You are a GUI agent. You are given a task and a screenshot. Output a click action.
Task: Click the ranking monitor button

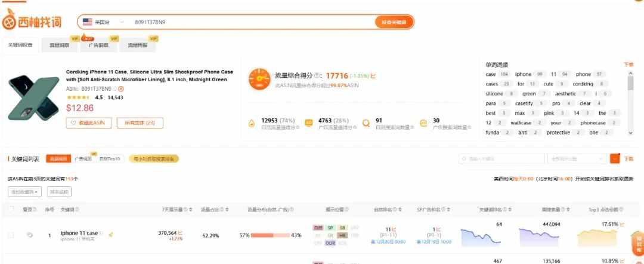click(59, 192)
